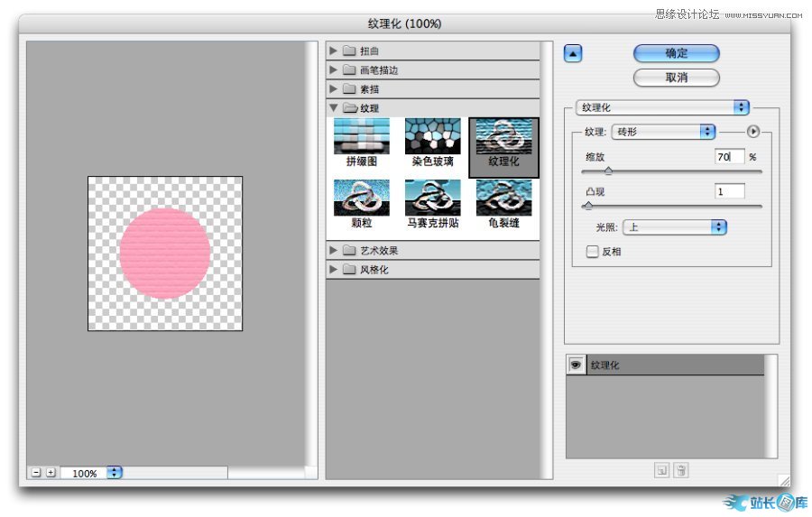Click the delete effect layer trash icon

pos(681,470)
